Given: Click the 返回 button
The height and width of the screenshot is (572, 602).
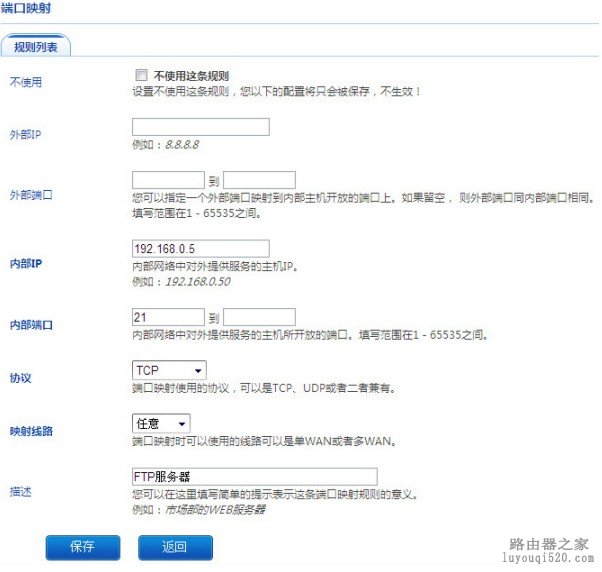Looking at the screenshot, I should (x=175, y=547).
